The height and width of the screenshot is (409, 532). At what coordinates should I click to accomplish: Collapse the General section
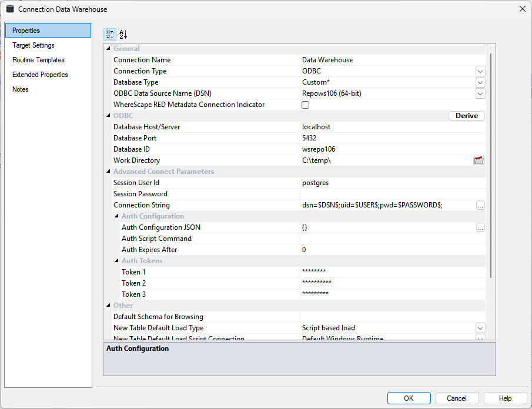[x=108, y=49]
